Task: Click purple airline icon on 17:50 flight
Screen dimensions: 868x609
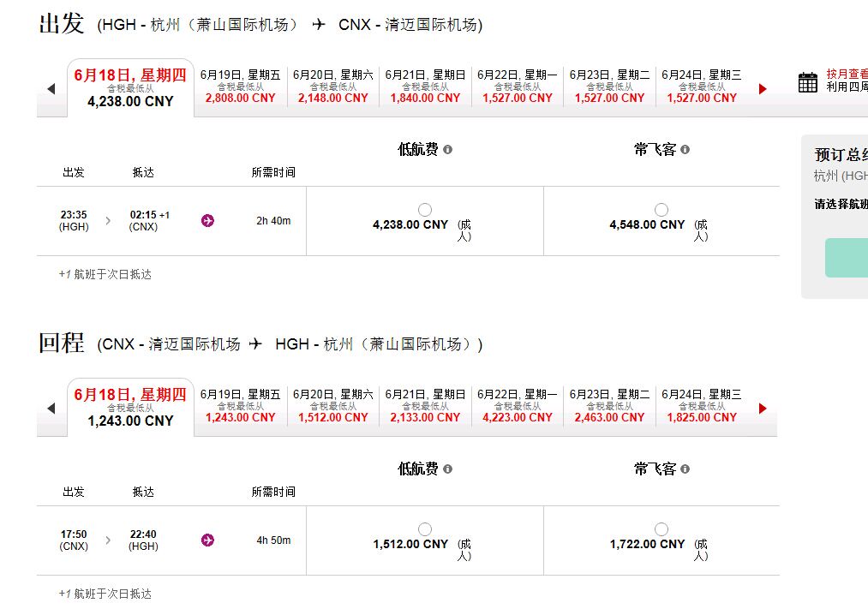Action: 207,540
